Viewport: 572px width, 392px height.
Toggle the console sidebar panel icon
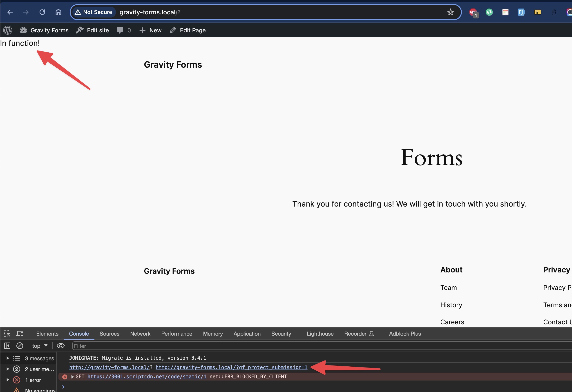[7, 346]
